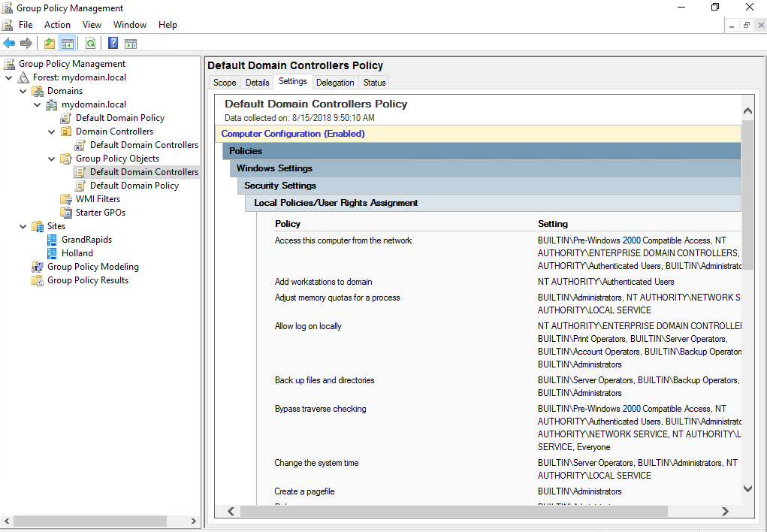
Task: Collapse the Forest: mydomain.local node
Action: point(9,77)
